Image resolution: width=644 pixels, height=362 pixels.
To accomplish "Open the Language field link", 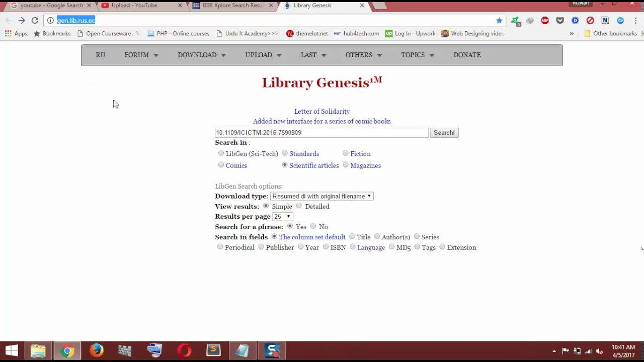I will [371, 247].
